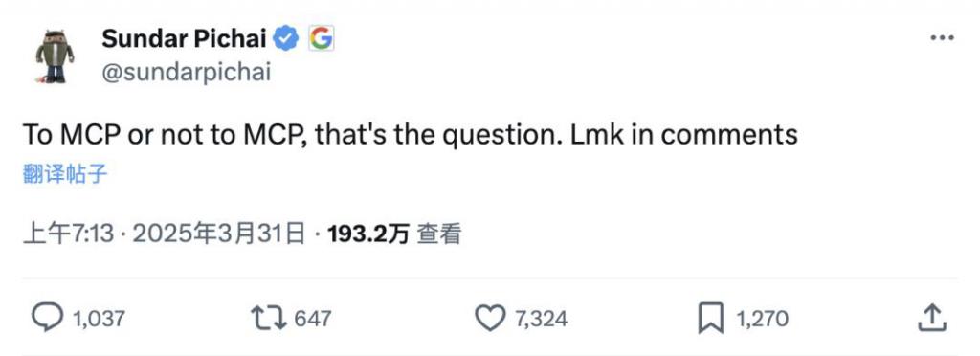This screenshot has height=356, width=980.
Task: Click the repost arrows icon
Action: (x=269, y=319)
